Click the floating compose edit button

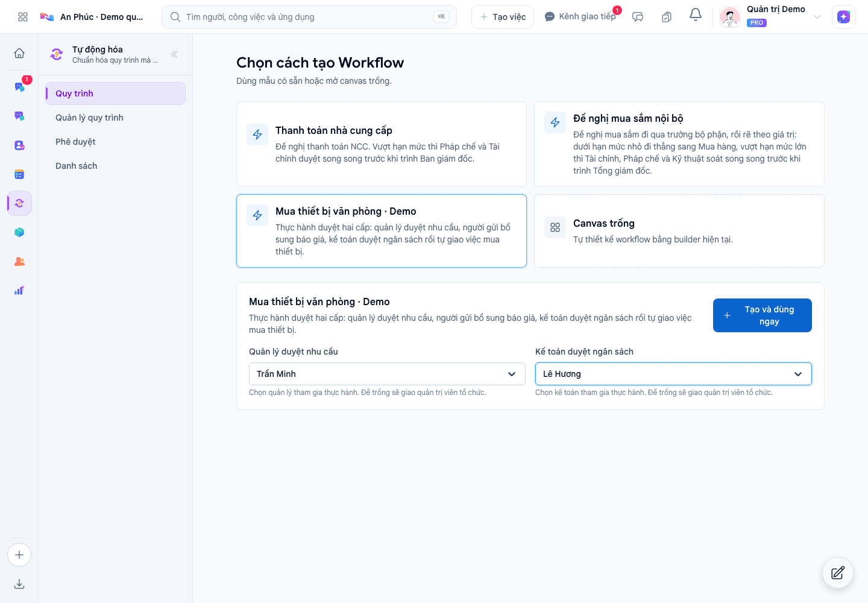tap(838, 573)
